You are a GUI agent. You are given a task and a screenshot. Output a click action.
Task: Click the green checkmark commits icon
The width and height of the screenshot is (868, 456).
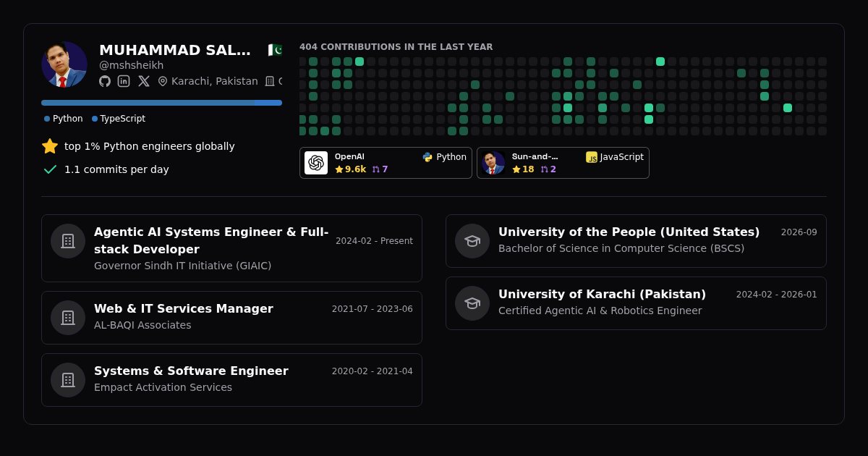pos(50,169)
